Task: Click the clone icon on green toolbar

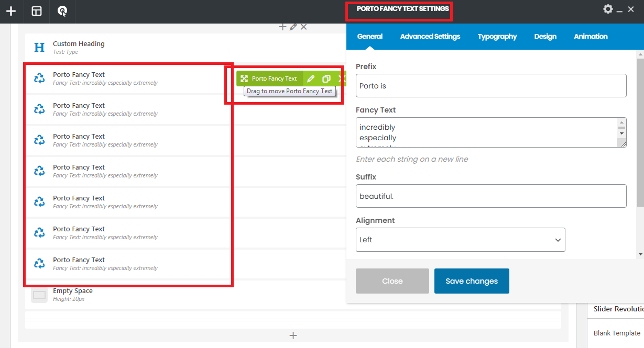Action: pos(326,78)
